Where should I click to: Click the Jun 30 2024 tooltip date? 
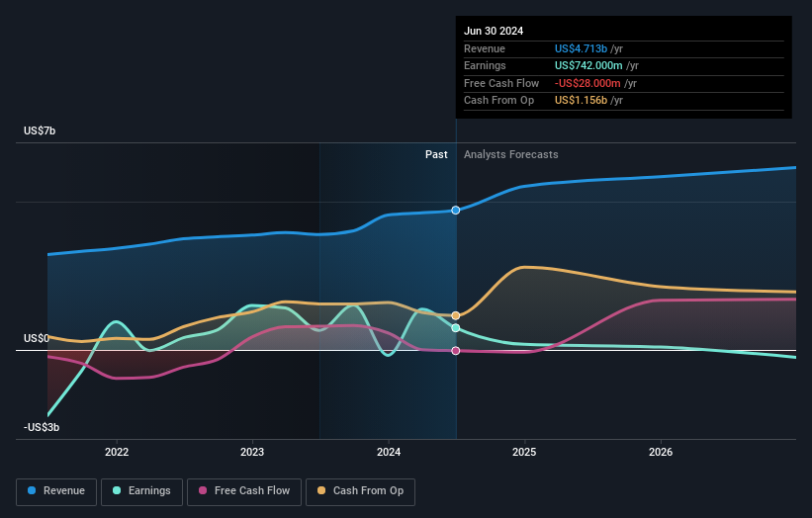click(494, 31)
